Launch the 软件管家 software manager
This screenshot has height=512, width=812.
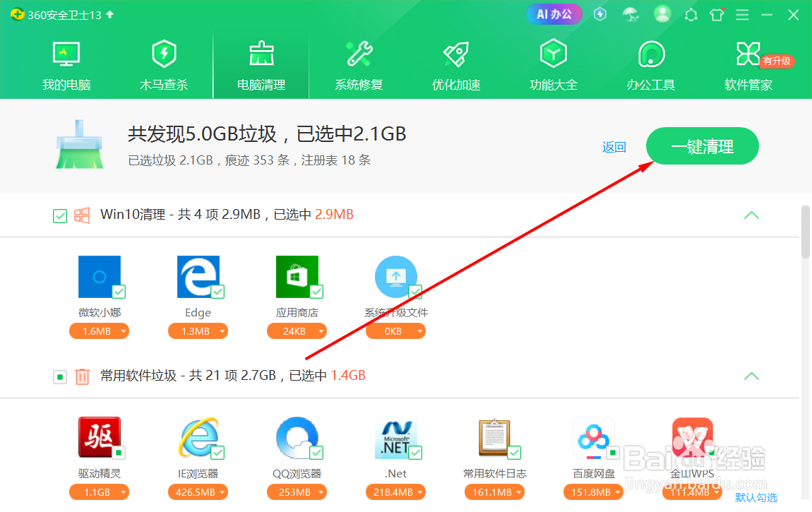(x=748, y=64)
